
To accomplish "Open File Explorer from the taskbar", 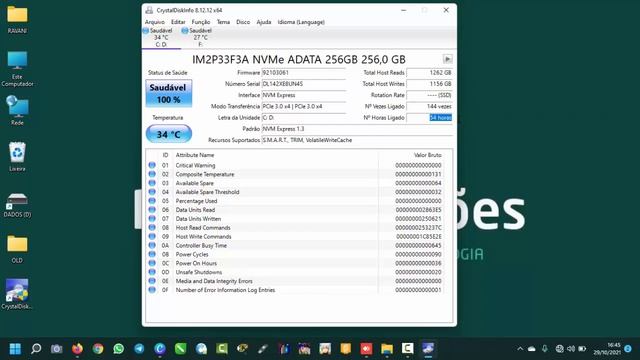I will (387, 349).
